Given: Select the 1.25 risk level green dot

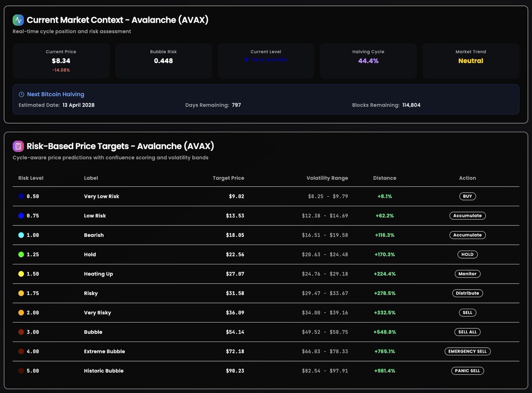Looking at the screenshot, I should point(21,255).
